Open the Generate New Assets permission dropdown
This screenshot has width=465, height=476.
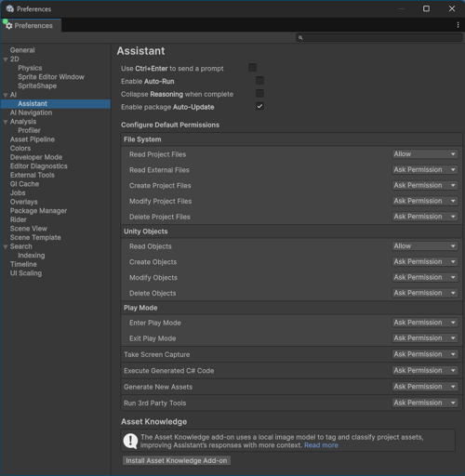(x=425, y=387)
